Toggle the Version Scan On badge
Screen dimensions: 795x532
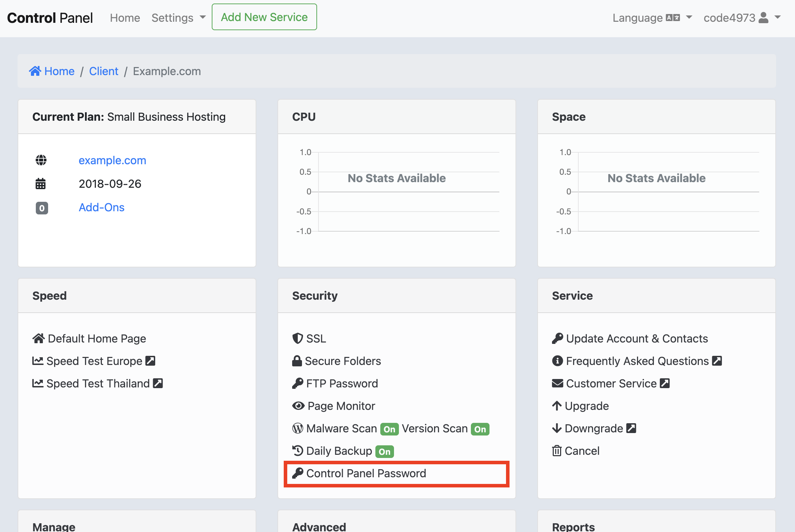(480, 429)
